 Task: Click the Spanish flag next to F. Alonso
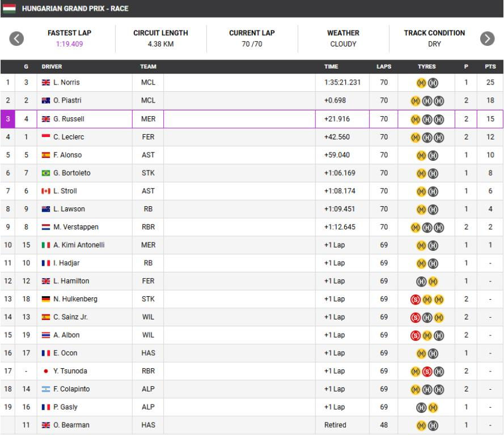[46, 155]
